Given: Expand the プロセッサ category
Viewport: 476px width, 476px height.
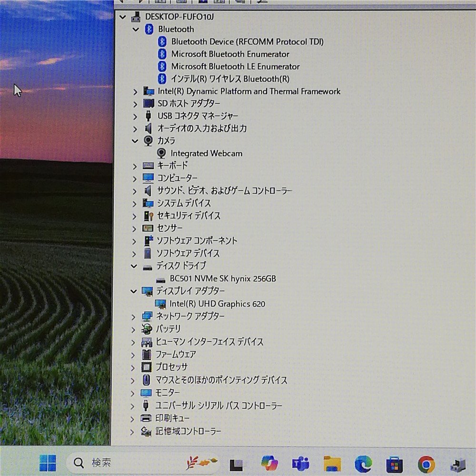Looking at the screenshot, I should (134, 367).
